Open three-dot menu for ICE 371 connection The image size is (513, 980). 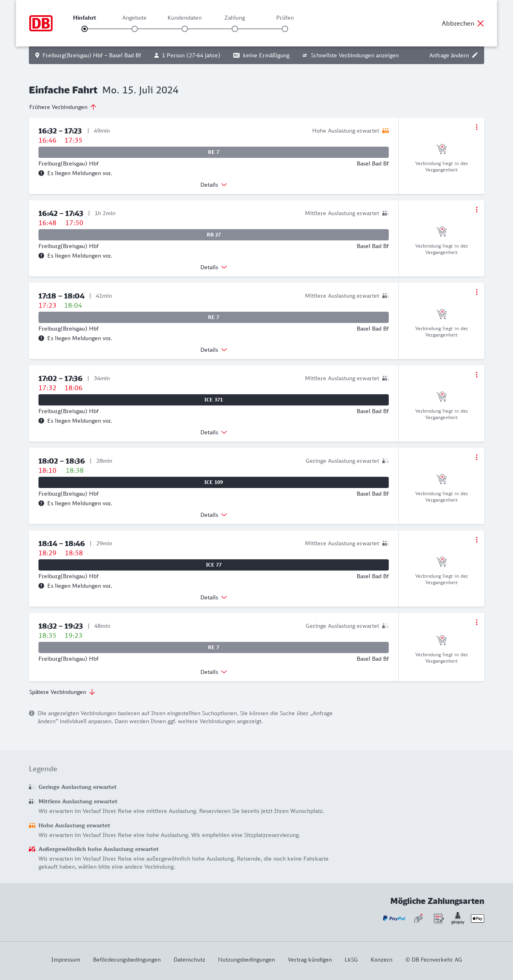[x=477, y=375]
